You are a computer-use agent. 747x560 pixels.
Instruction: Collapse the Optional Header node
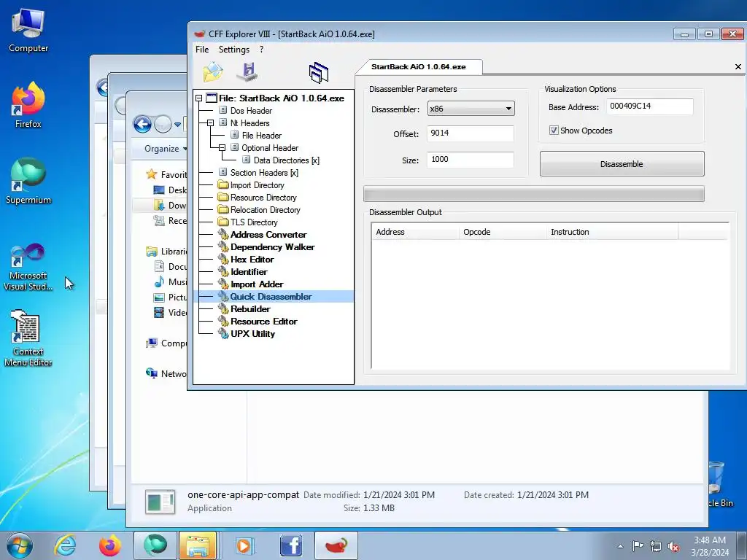(222, 147)
